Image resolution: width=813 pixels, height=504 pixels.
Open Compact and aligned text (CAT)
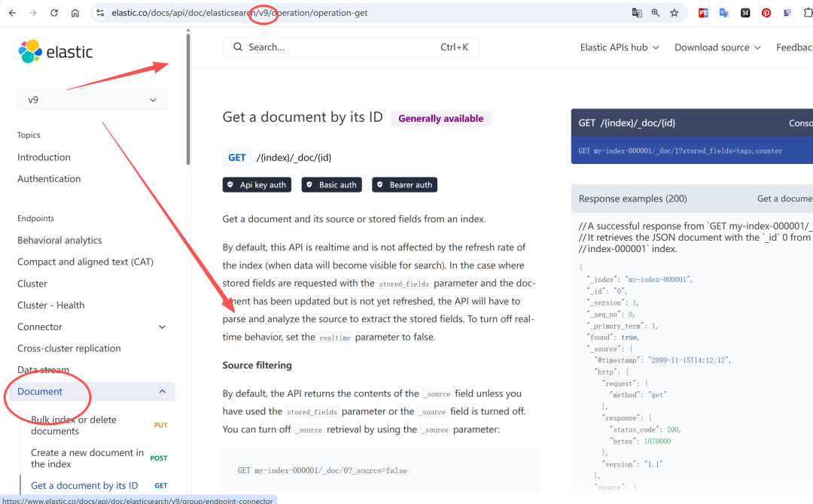[86, 262]
